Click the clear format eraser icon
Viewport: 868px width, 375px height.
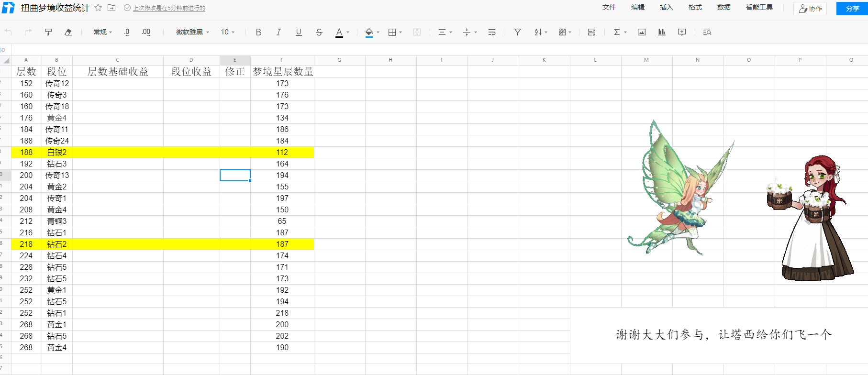[68, 32]
